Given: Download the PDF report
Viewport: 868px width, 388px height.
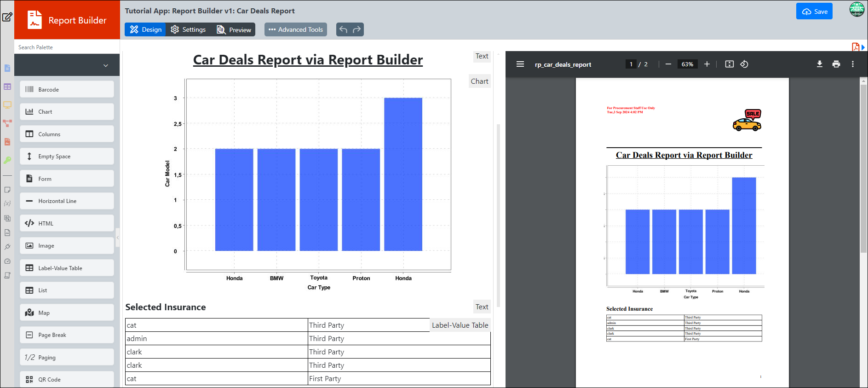Looking at the screenshot, I should click(x=820, y=64).
